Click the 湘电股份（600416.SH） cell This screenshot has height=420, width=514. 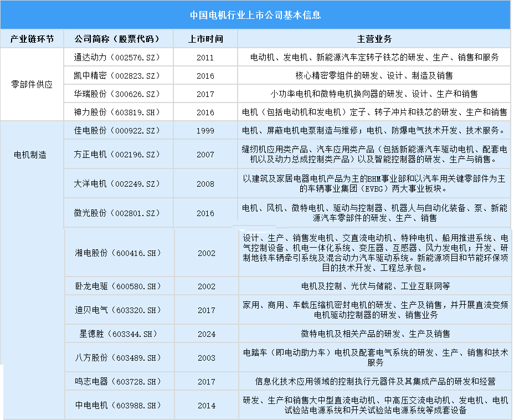[x=118, y=253]
